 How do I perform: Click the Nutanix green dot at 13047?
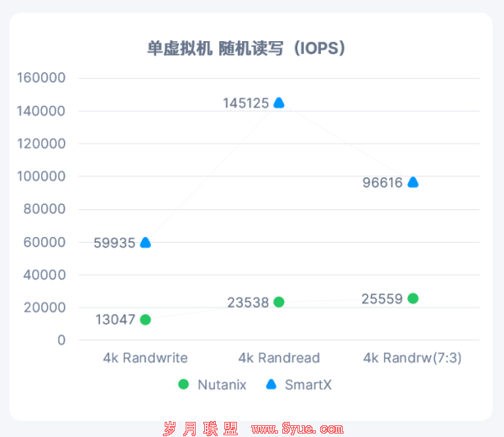click(145, 319)
